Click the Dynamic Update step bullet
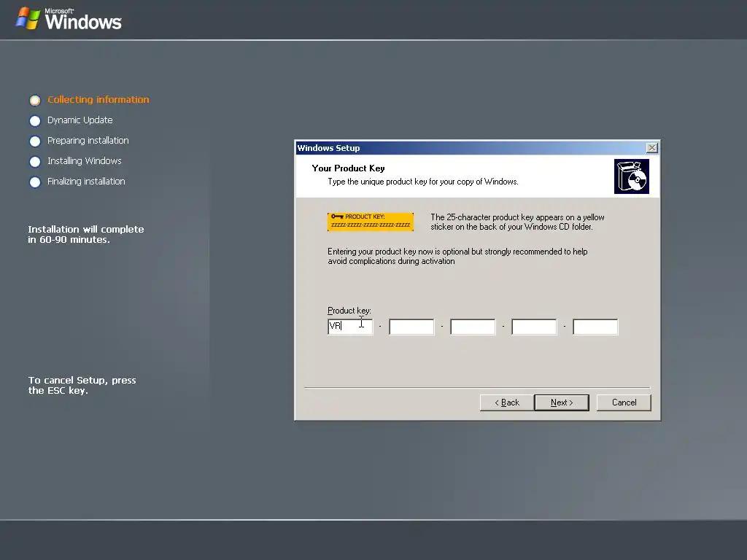Screen dimensions: 747x560 [35, 120]
